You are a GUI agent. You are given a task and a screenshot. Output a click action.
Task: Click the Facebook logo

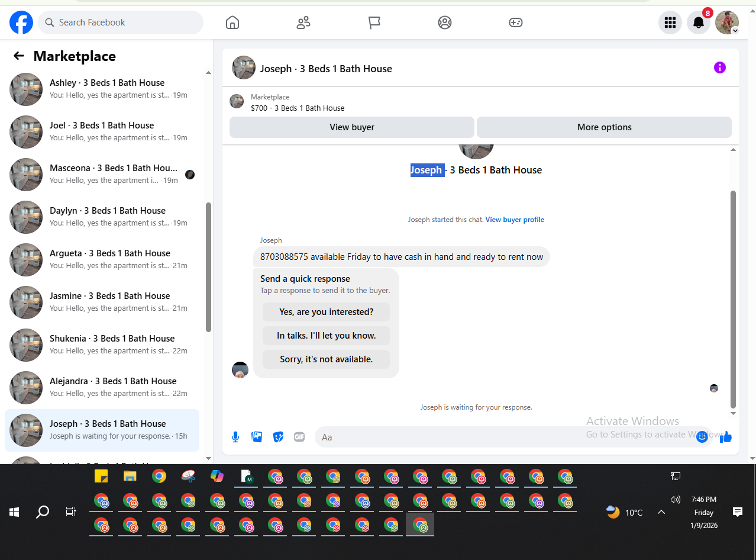point(21,22)
